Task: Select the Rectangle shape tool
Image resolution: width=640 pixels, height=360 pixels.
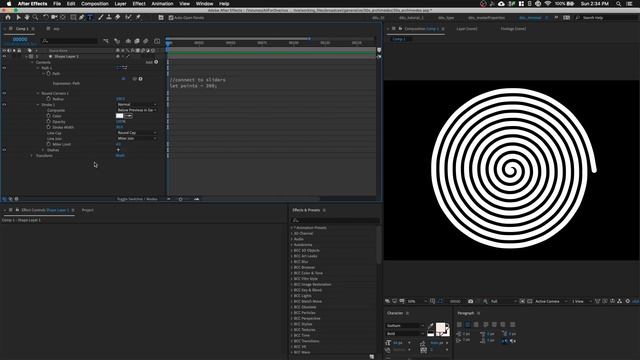Action: 73,18
